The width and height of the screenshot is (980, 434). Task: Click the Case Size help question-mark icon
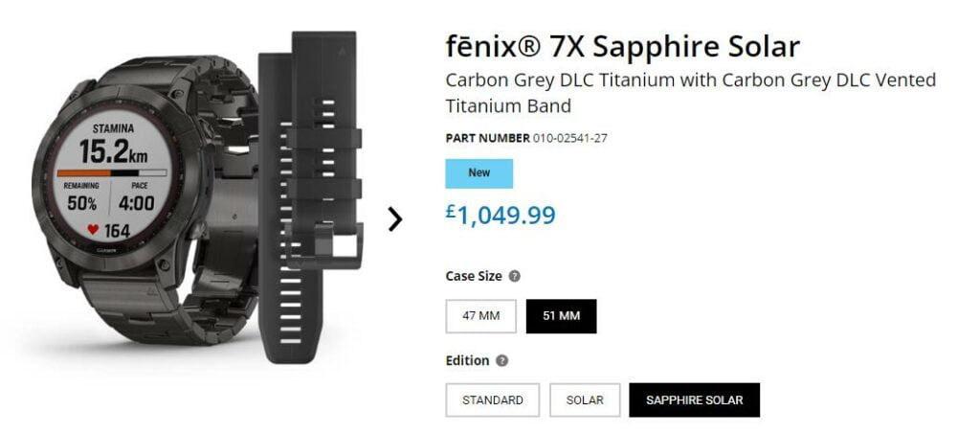515,276
